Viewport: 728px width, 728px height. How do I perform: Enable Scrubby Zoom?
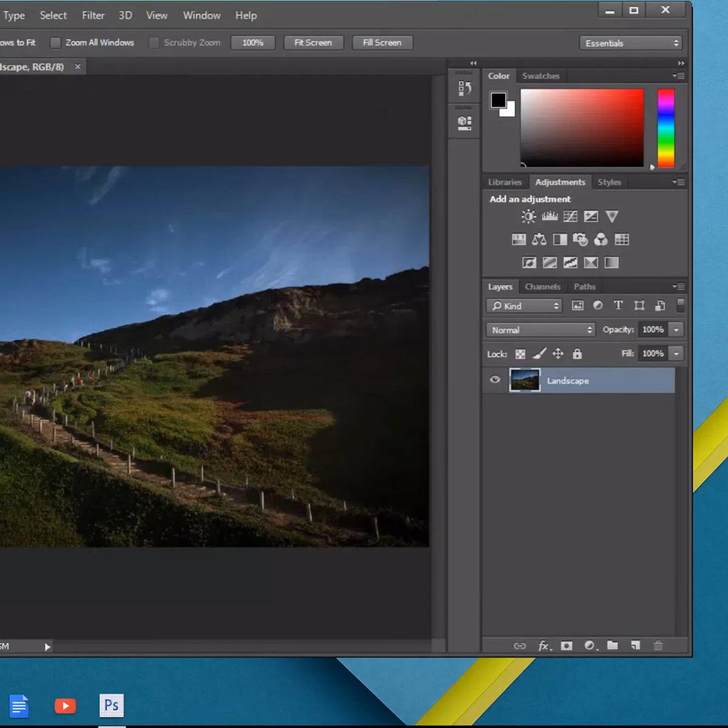click(154, 42)
